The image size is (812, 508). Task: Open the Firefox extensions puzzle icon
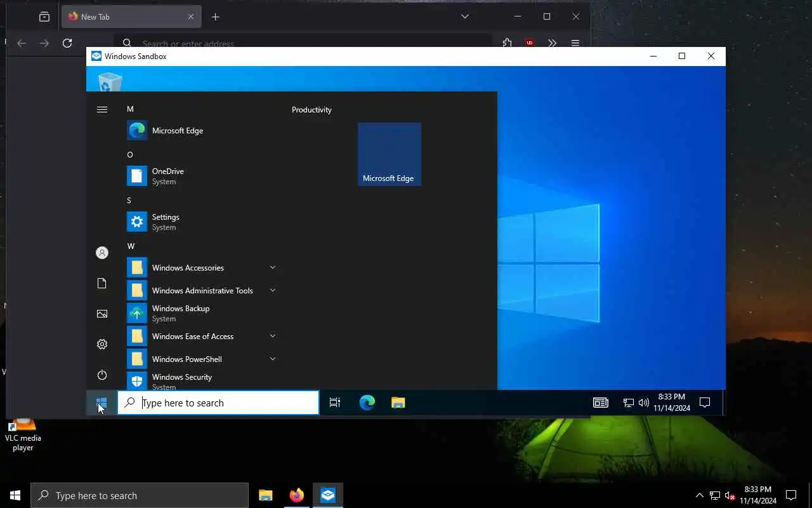(x=507, y=43)
